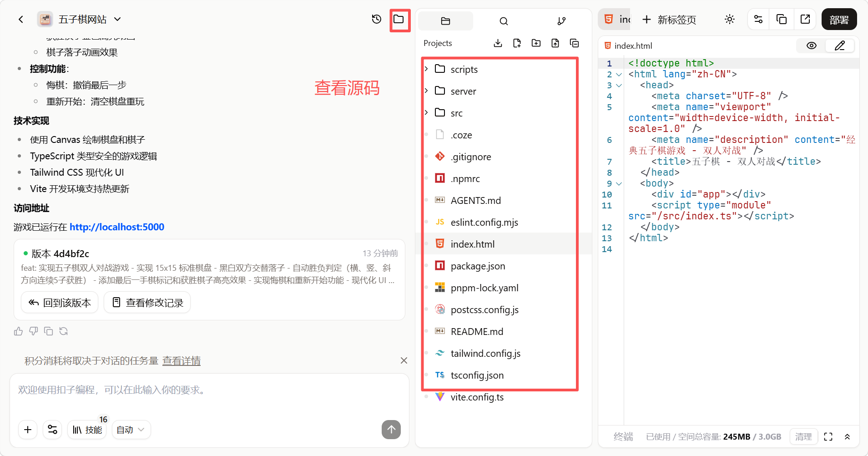Upload a file to Projects
This screenshot has height=456, width=868.
[x=555, y=43]
